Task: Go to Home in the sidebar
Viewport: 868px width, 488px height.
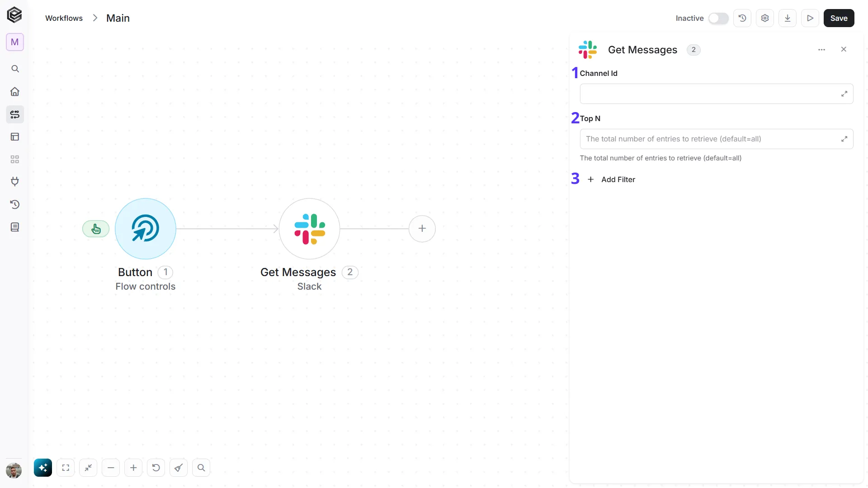Action: [x=15, y=92]
